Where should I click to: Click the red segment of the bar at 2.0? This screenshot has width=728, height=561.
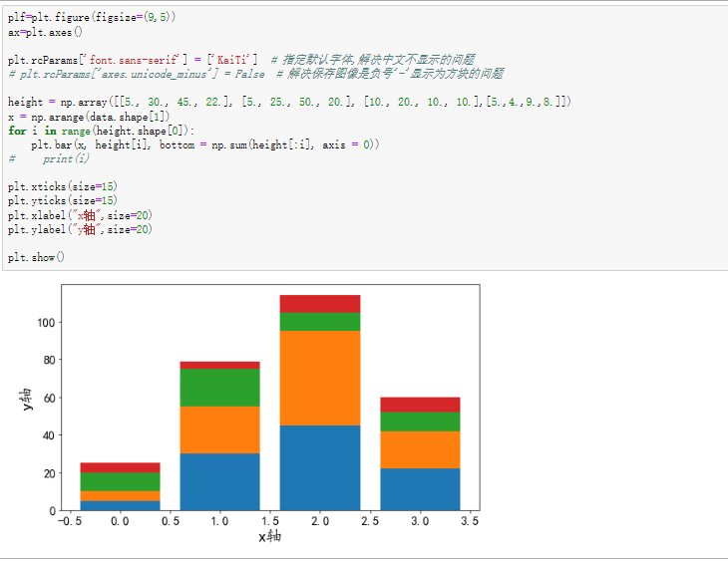pos(320,304)
